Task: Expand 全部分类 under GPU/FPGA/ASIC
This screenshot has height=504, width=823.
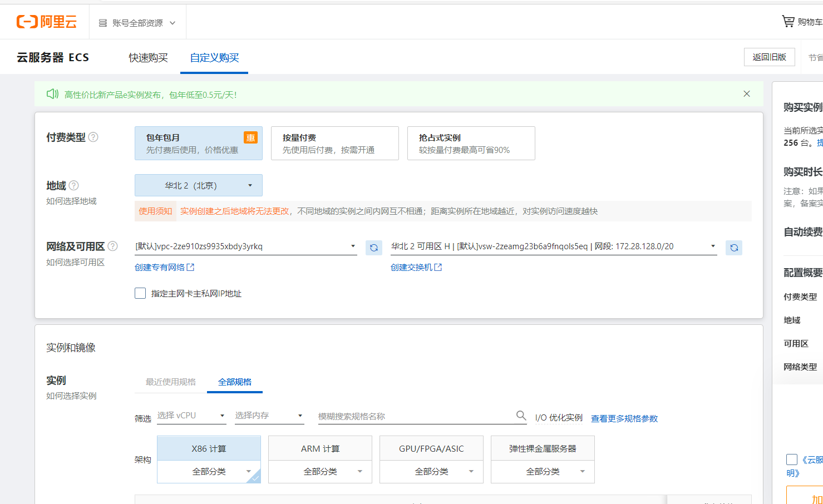Action: [x=431, y=472]
